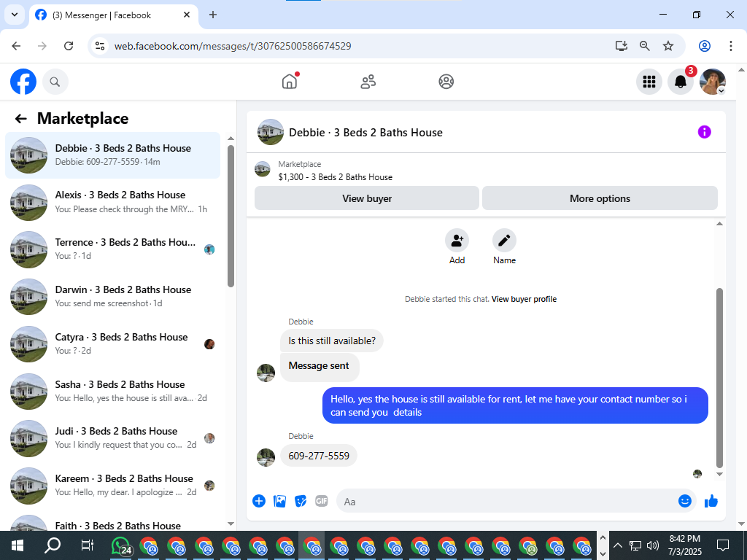Click the address bar URL
The image size is (747, 560).
[x=233, y=46]
